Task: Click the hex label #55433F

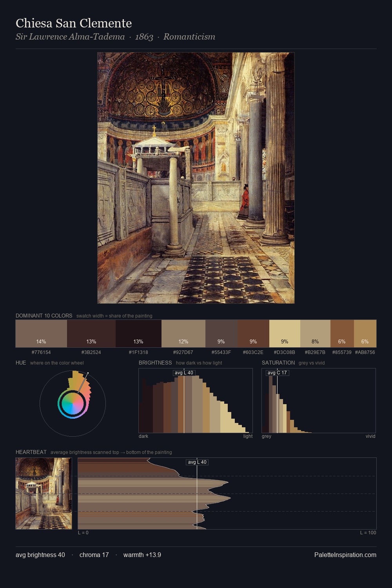Action: pyautogui.click(x=221, y=352)
